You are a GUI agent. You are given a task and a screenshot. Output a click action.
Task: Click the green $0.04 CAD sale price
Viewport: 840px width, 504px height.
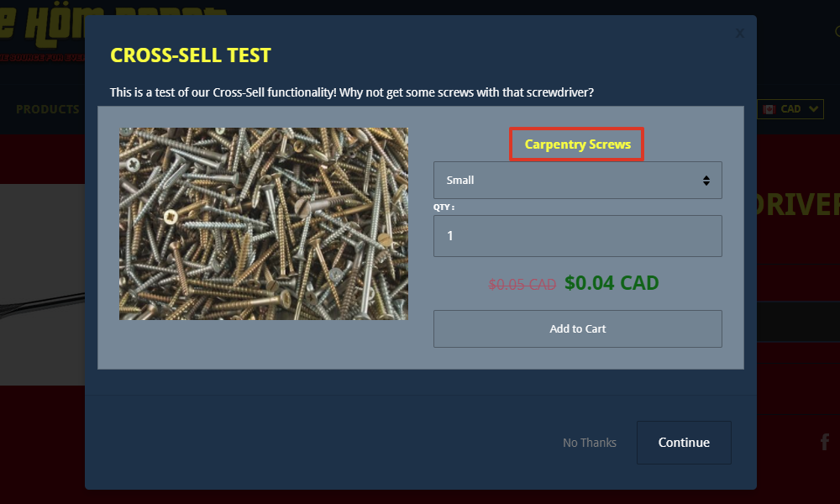point(612,283)
